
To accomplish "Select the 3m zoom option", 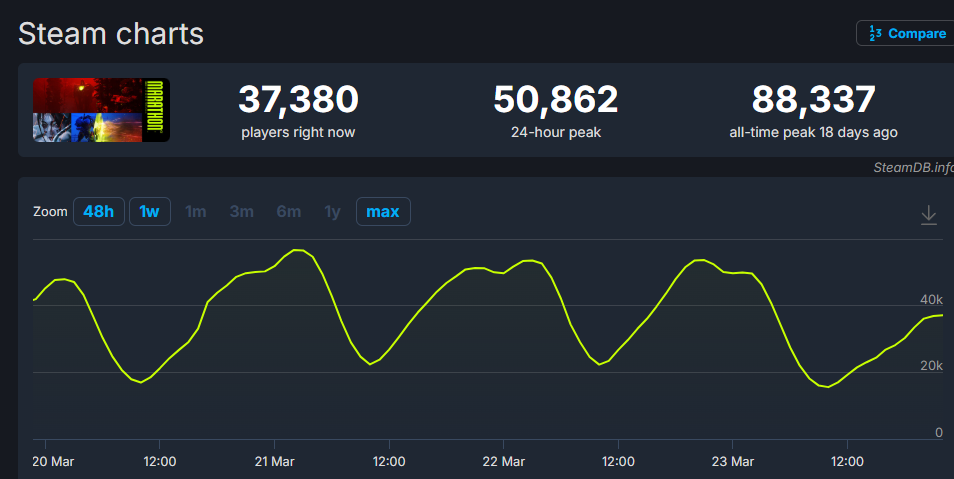I will pos(242,212).
